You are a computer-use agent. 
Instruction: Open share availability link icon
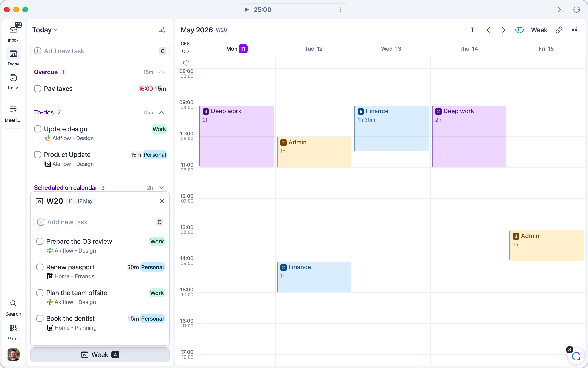[559, 30]
